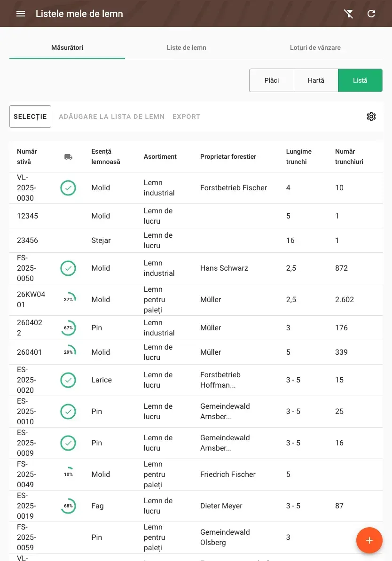Click log count 339
392x561 pixels.
(x=341, y=352)
